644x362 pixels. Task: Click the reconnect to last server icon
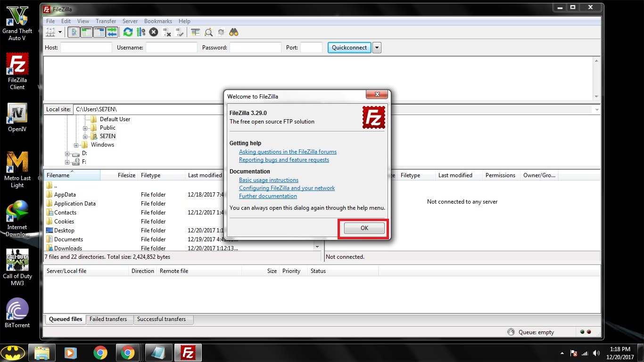179,32
